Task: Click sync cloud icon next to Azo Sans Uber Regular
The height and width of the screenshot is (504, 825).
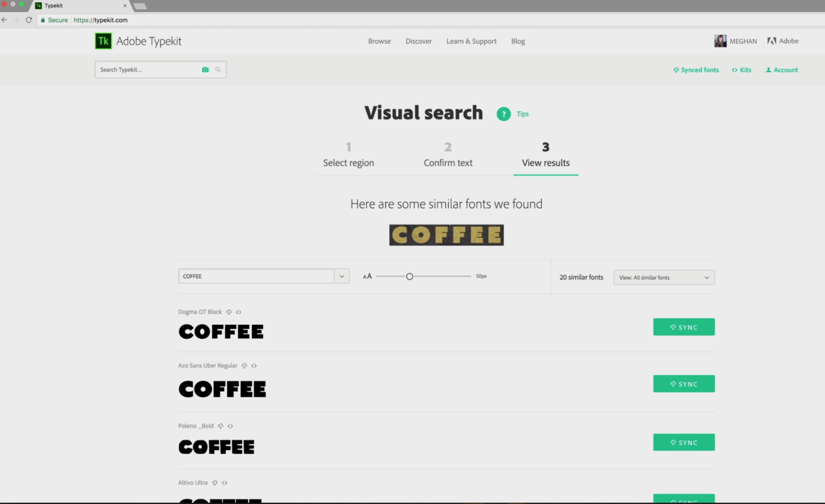Action: click(244, 366)
